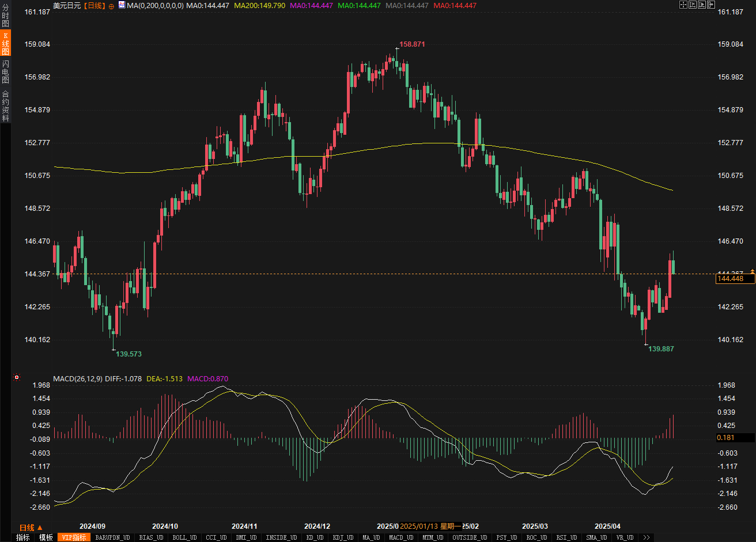The height and width of the screenshot is (542, 756).
Task: Open the 闪电图 side tab
Action: tap(6, 72)
